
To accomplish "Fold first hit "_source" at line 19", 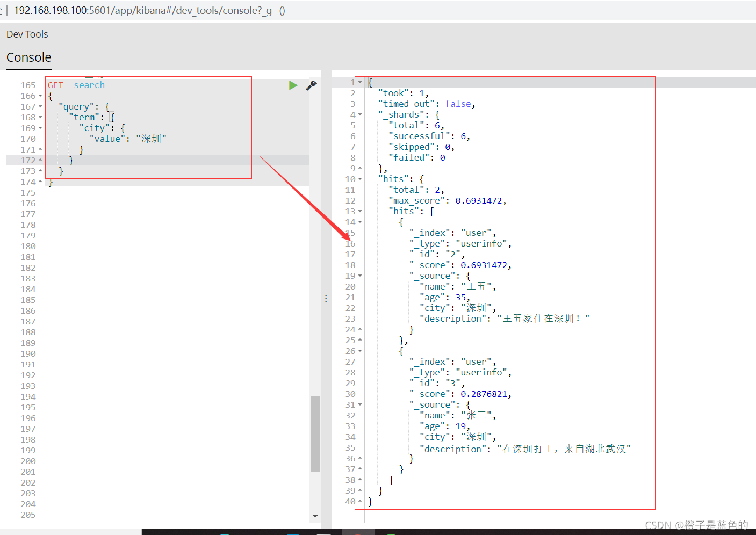I will (360, 276).
